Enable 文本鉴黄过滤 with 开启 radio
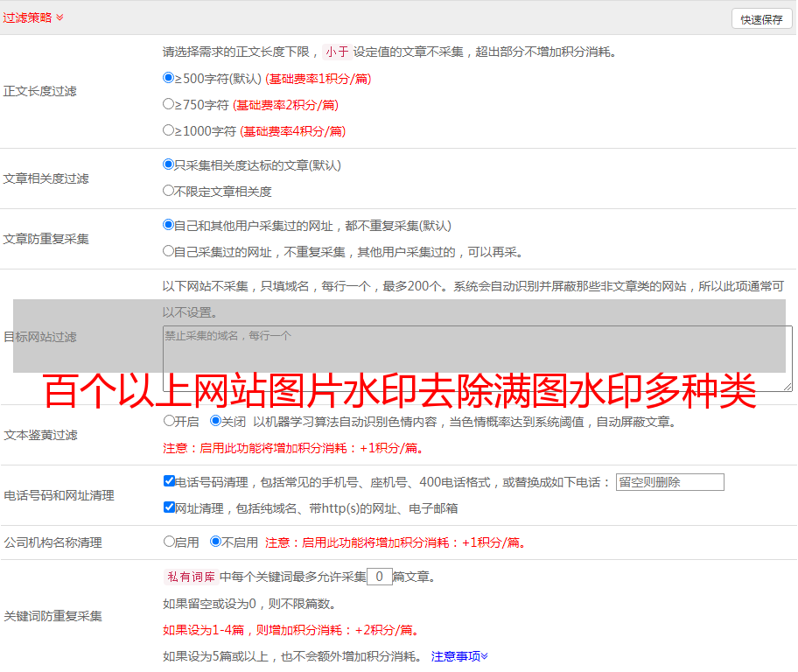Screen dimensions: 798x672 (x=170, y=421)
